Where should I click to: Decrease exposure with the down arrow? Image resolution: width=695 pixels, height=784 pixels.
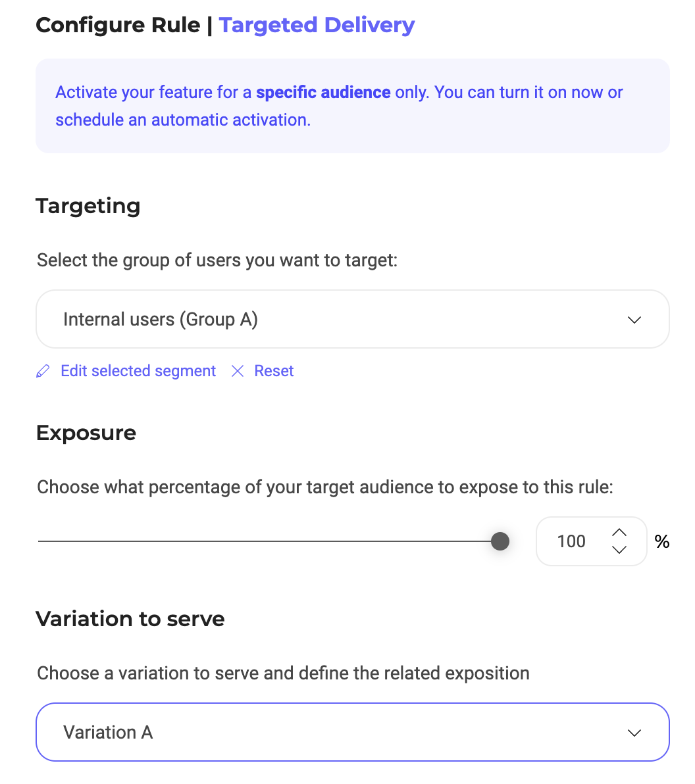[619, 550]
